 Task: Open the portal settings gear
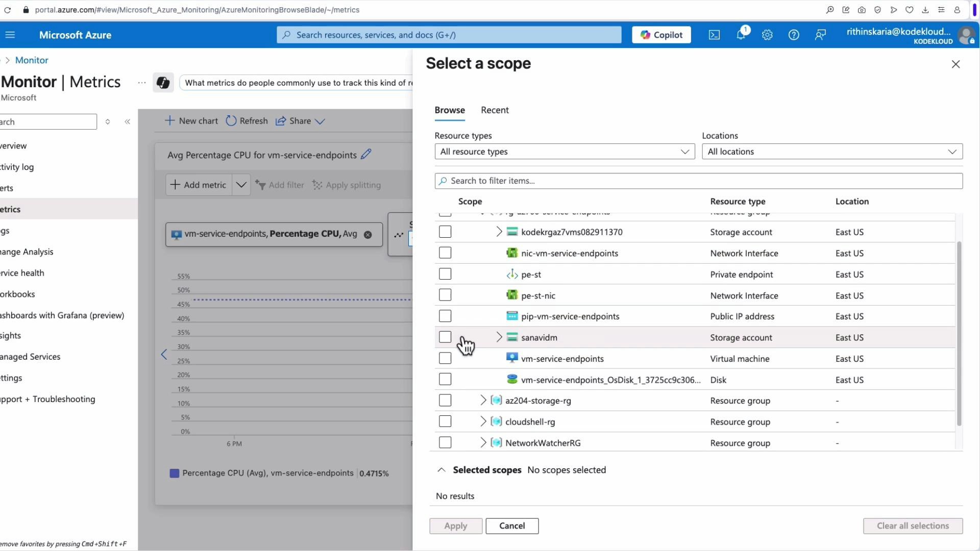tap(767, 35)
